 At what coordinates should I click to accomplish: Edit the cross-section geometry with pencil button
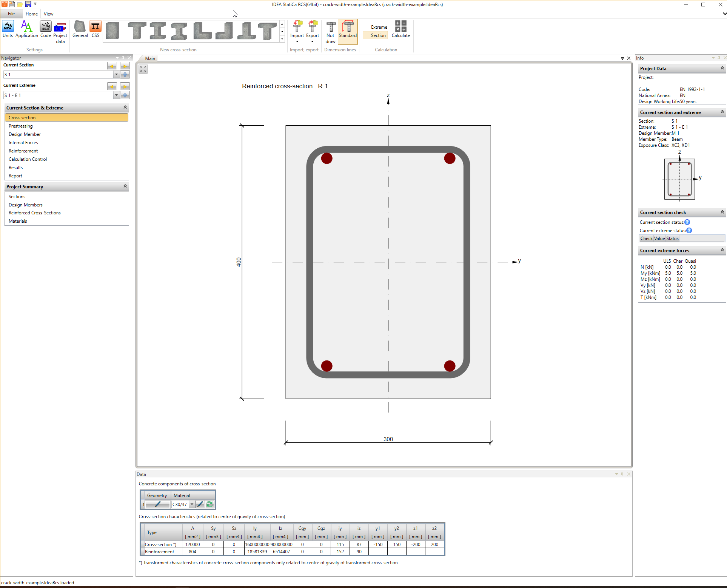(x=157, y=504)
